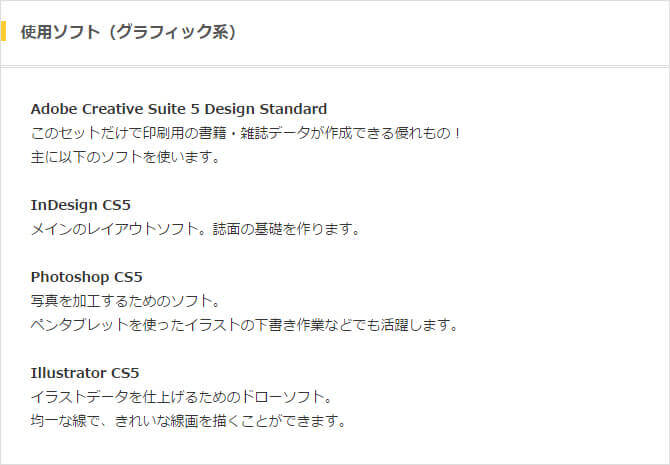This screenshot has width=670, height=465.
Task: Click the yellow marker beside the heading
Action: coord(3,31)
